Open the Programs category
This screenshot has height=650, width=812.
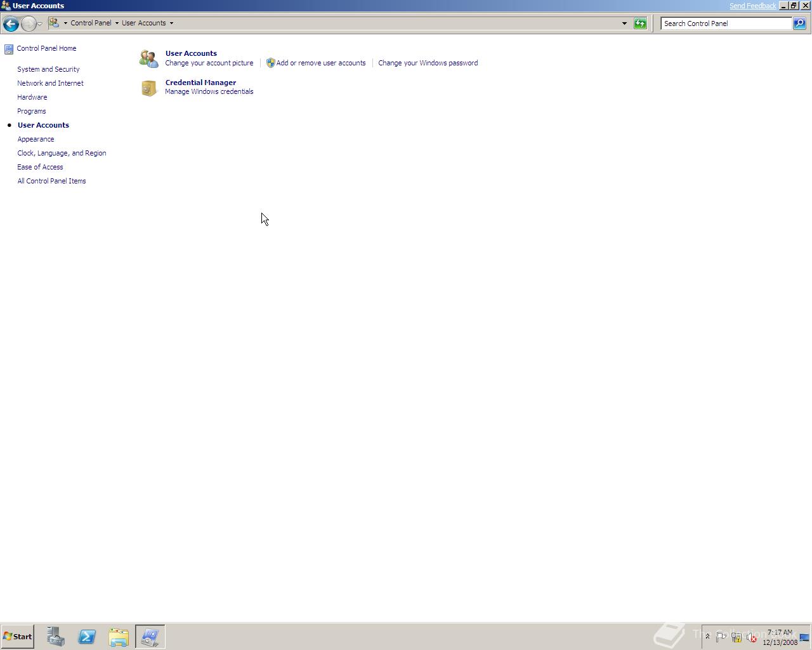click(x=31, y=111)
